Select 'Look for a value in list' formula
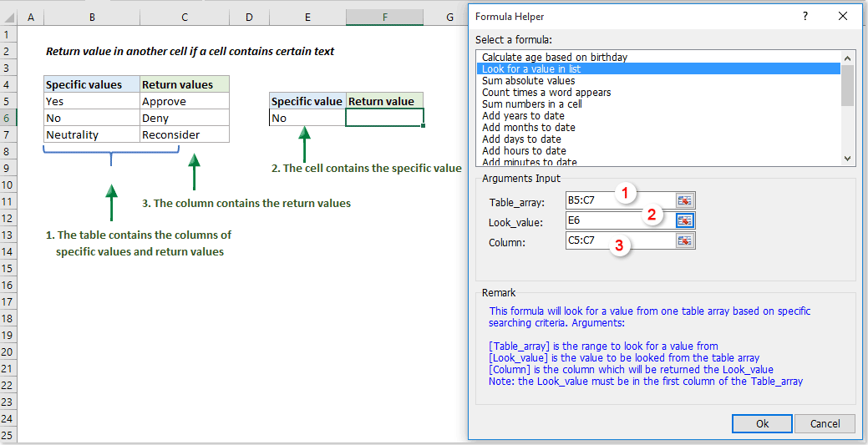The height and width of the screenshot is (445, 868). coord(658,68)
